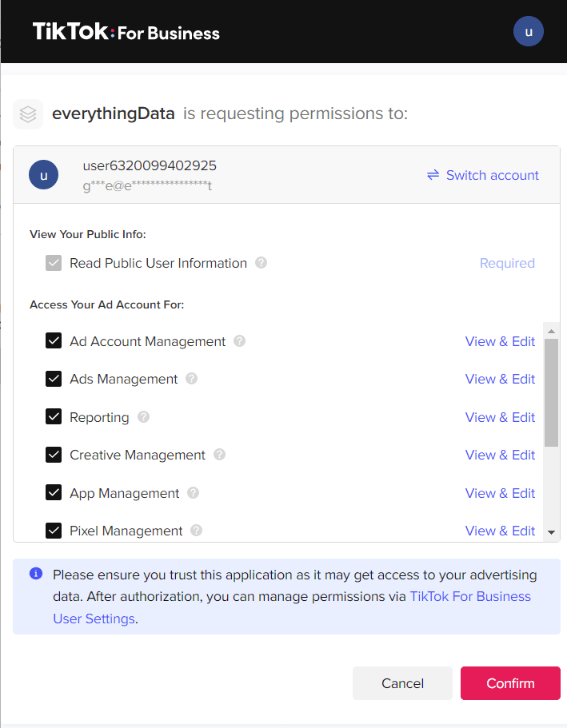Click scroll down arrow in permissions list
The width and height of the screenshot is (567, 728).
(551, 532)
